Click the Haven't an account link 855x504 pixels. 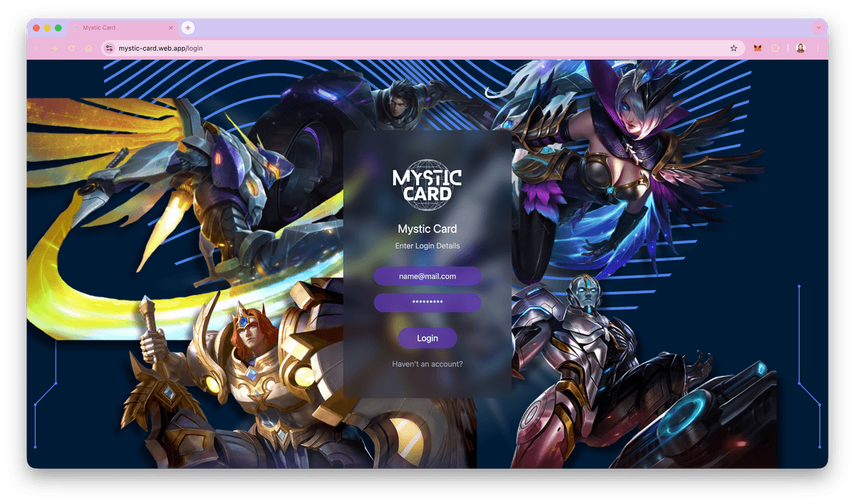tap(427, 364)
